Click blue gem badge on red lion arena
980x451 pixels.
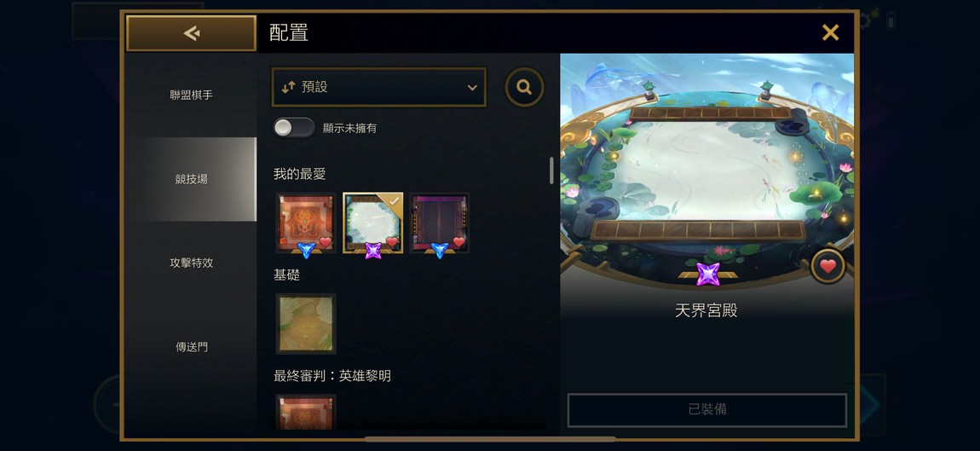[x=306, y=250]
